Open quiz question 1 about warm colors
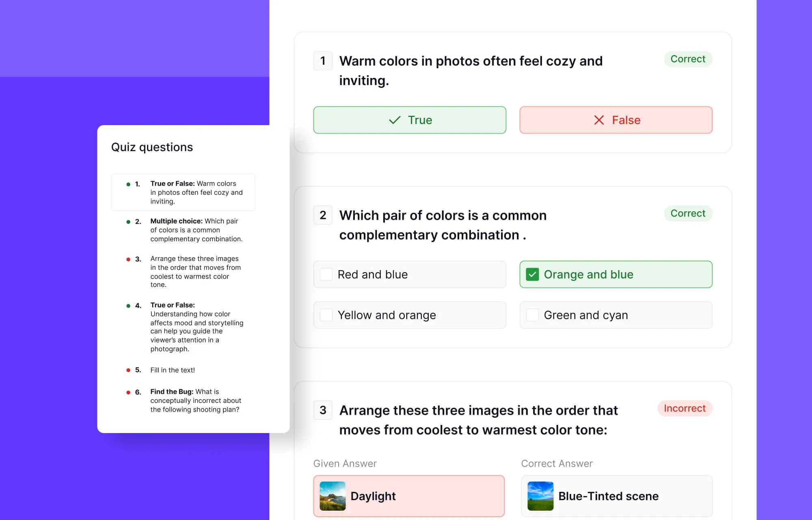This screenshot has width=812, height=520. click(x=196, y=193)
